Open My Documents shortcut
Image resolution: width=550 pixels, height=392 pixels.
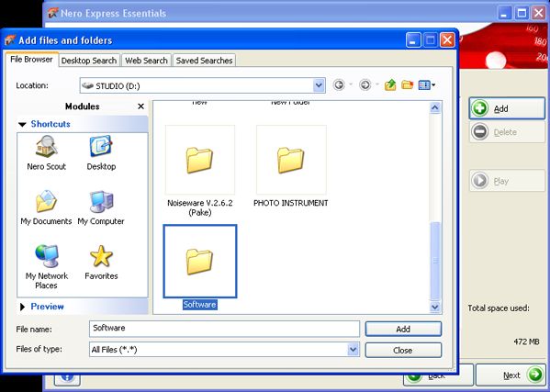pyautogui.click(x=46, y=207)
